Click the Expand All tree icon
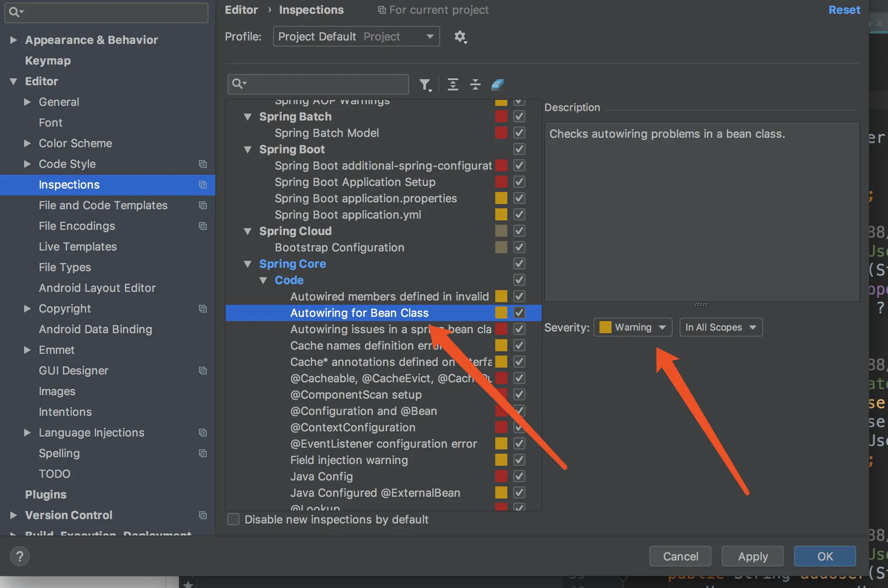Image resolution: width=888 pixels, height=588 pixels. [x=453, y=84]
